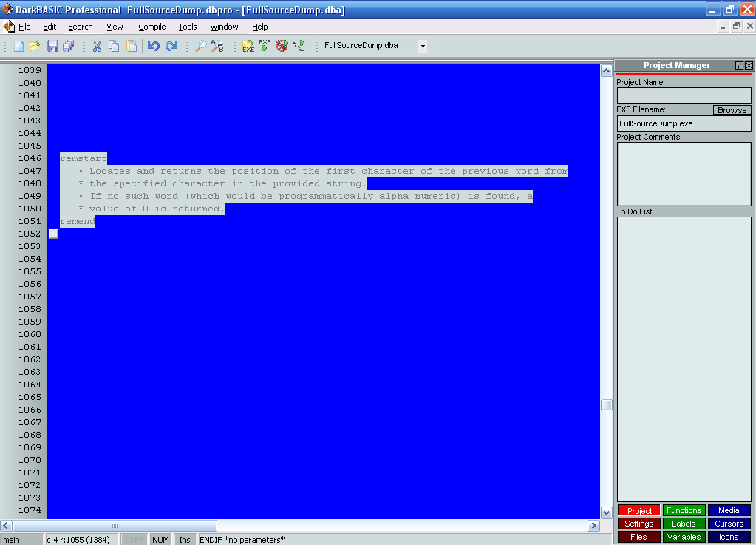Viewport: 756px width, 545px height.
Task: Click the step-through run icon
Action: click(x=299, y=46)
